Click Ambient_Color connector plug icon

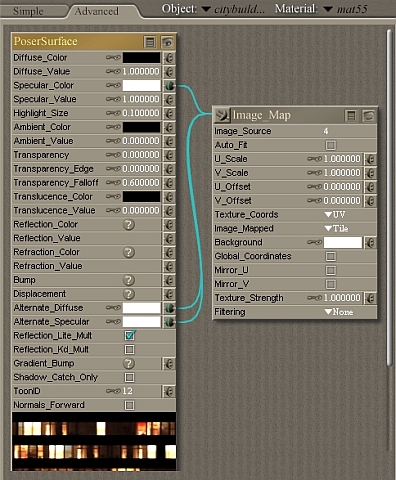pyautogui.click(x=169, y=127)
